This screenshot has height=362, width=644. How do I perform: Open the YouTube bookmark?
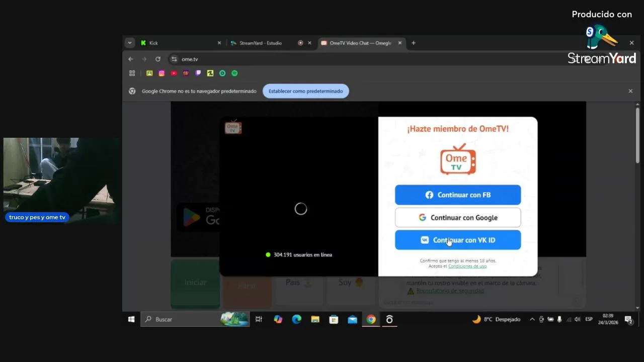point(174,73)
